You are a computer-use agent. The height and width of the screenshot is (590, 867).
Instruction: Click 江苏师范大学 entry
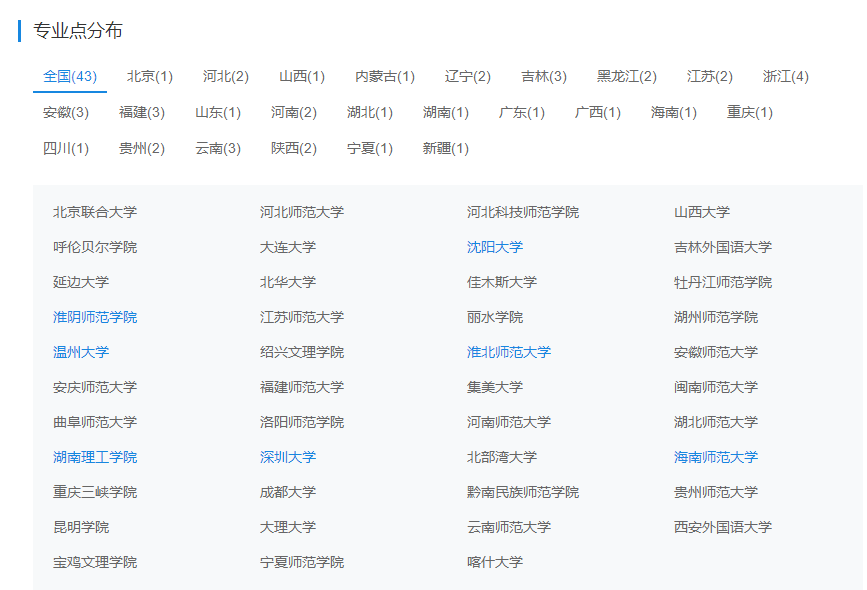tap(302, 317)
